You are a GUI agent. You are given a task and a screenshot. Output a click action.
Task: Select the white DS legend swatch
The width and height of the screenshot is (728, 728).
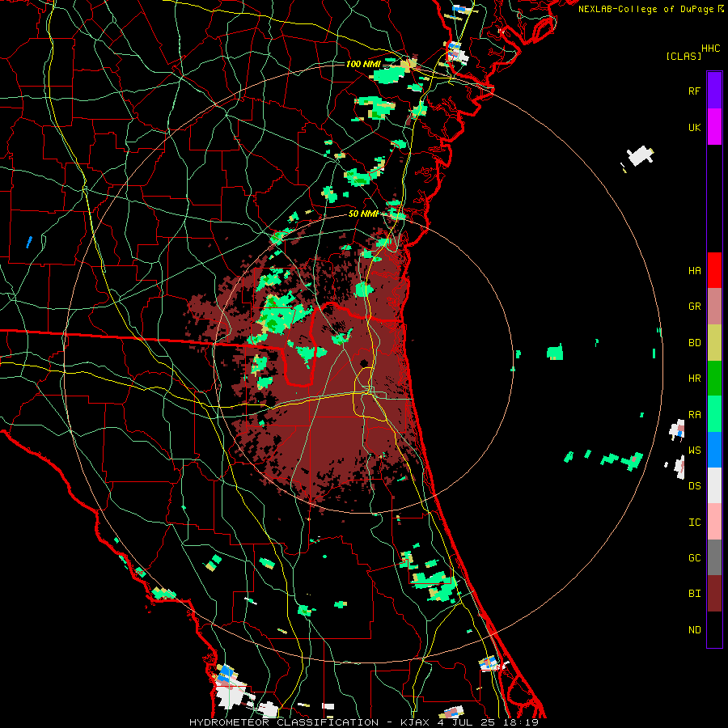point(714,485)
